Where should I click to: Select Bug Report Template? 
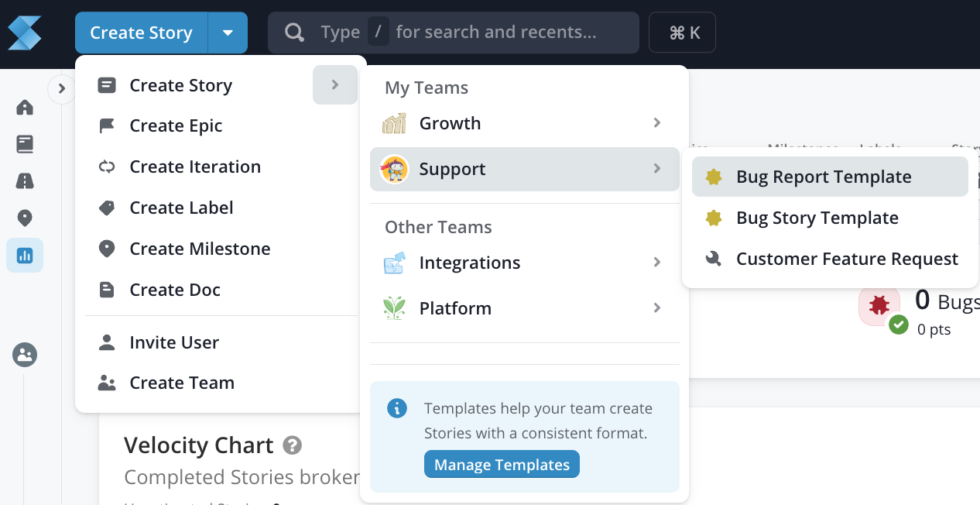tap(824, 177)
